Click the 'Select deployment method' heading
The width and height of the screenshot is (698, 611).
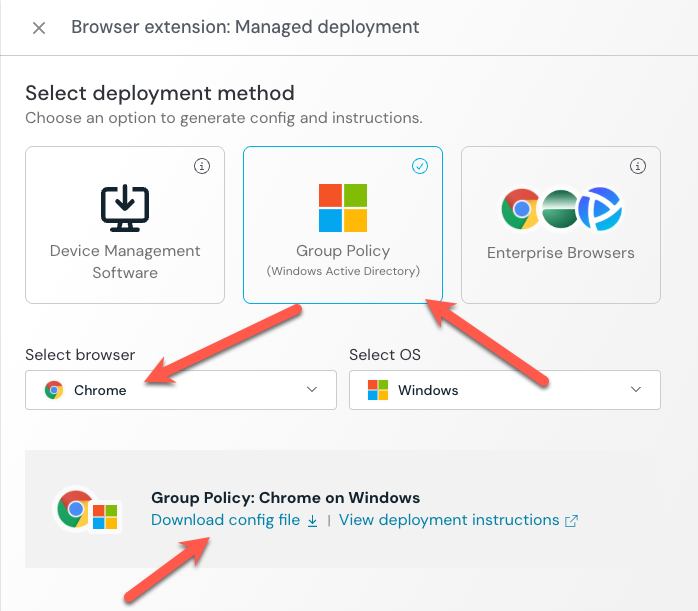point(160,93)
